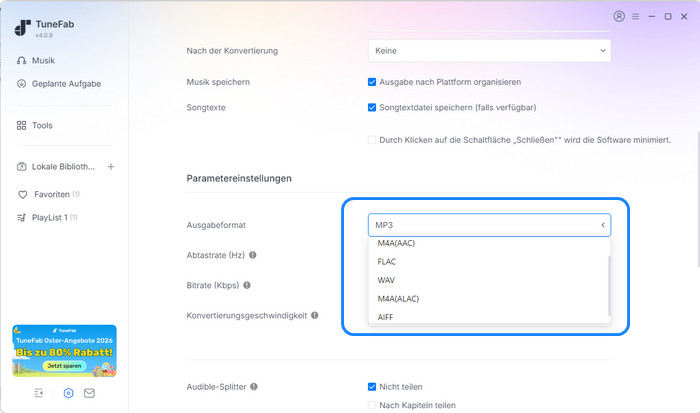Enable Nach Kapiteln teilen checkbox
Screen dimensions: 700x413
coord(372,405)
